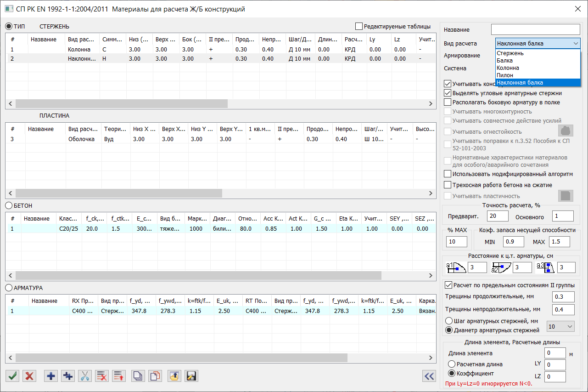Click the БЕТОН table horizontal scrollbar
The width and height of the screenshot is (588, 392).
(x=198, y=275)
